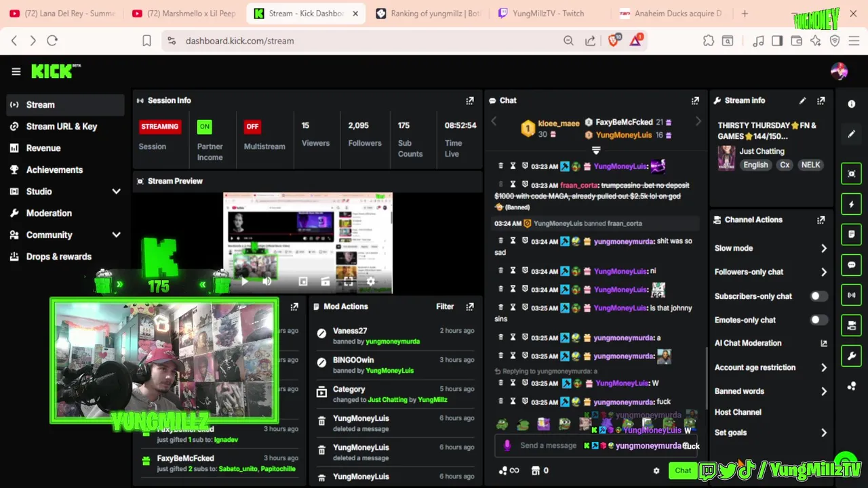Click the Kick logo
The height and width of the screenshot is (488, 868).
click(x=56, y=70)
